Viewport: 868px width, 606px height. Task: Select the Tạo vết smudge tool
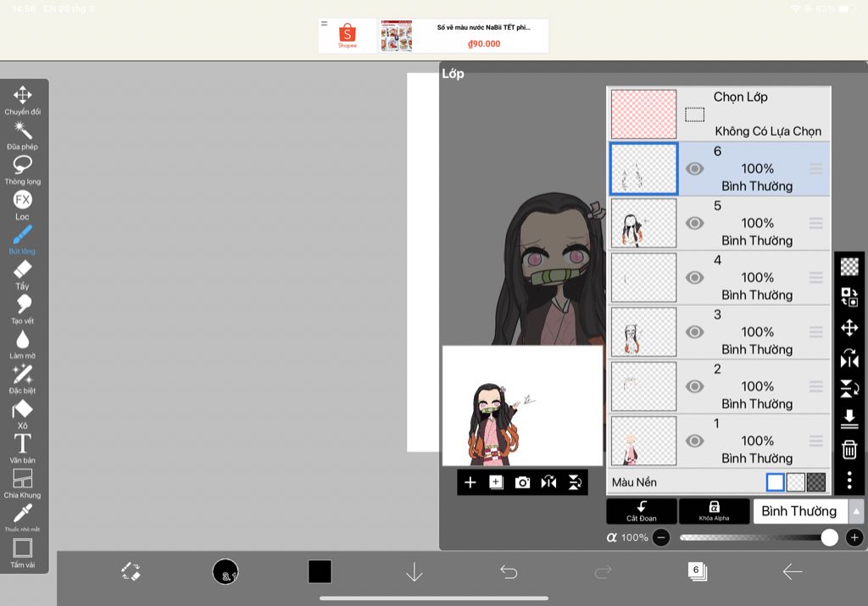click(22, 310)
